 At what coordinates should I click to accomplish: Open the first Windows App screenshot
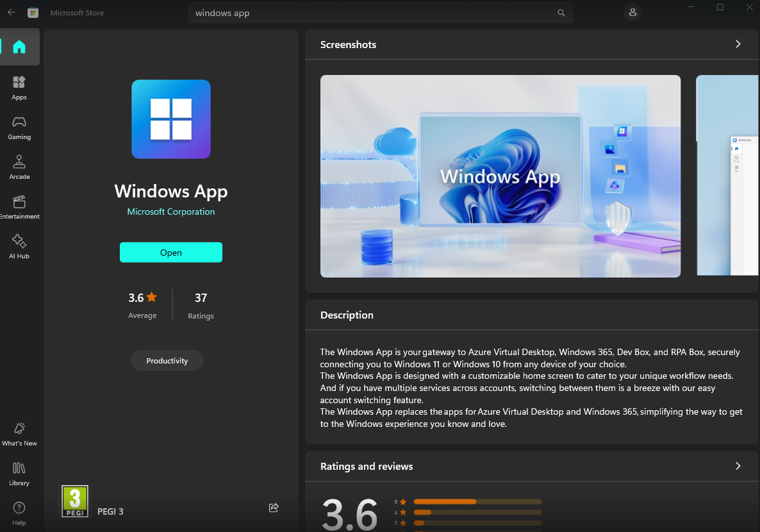coord(500,176)
